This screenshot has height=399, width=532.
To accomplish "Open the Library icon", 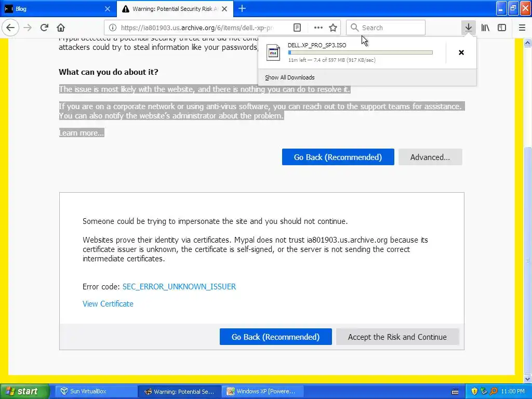I will (485, 28).
